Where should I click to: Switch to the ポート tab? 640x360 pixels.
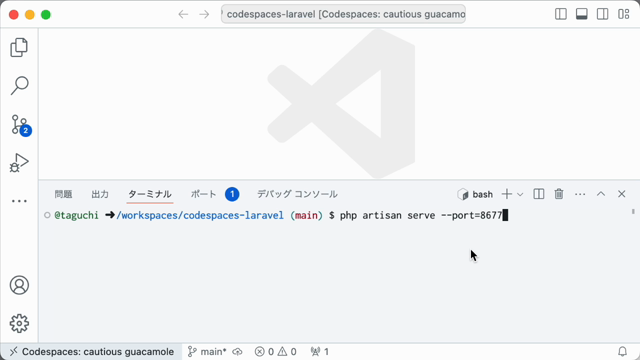203,194
